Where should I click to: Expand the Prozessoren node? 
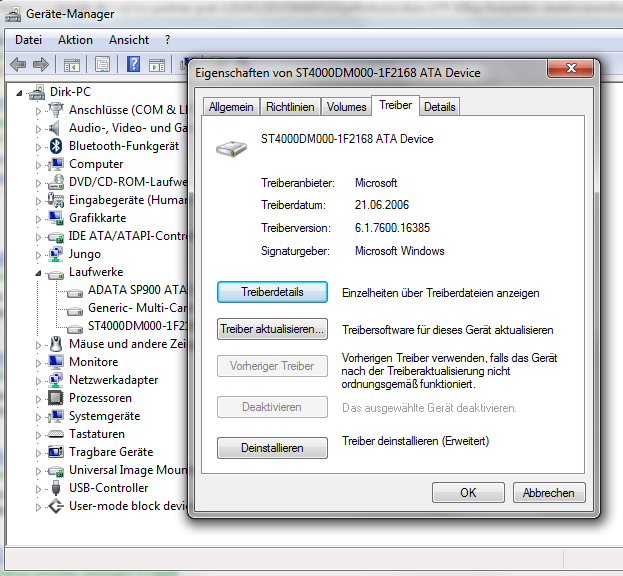pyautogui.click(x=38, y=399)
